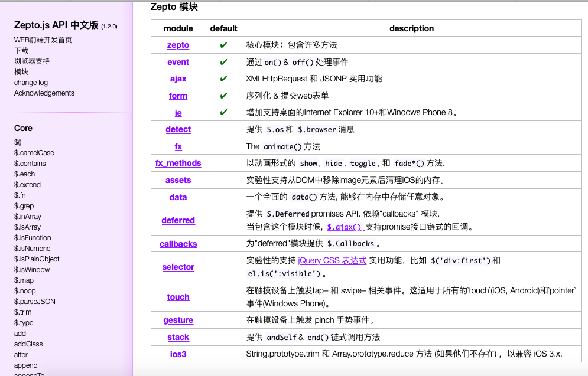The image size is (588, 376).
Task: View the detect module page
Action: pyautogui.click(x=178, y=129)
